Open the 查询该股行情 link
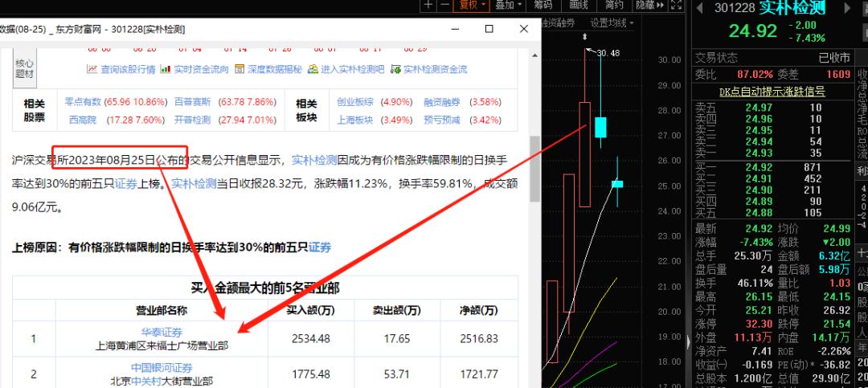Screen dimensions: 868x388 coord(128,69)
